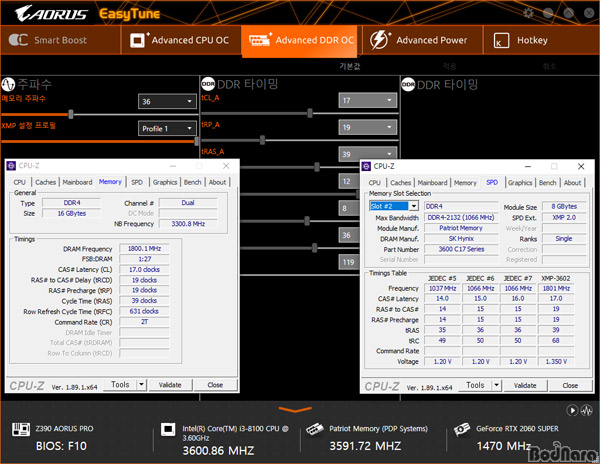Click Tools button in right CPU-Z window

(475, 386)
